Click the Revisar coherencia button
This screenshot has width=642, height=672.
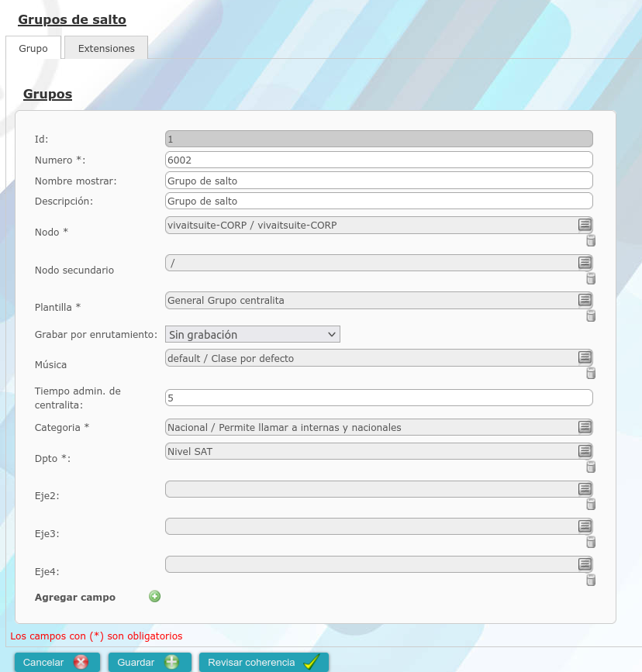point(264,662)
